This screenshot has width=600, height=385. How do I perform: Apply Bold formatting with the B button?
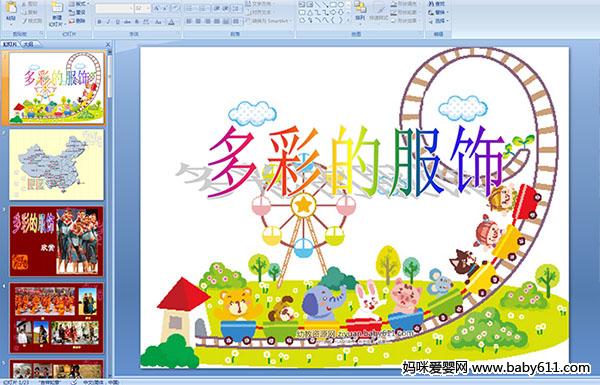pyautogui.click(x=99, y=22)
